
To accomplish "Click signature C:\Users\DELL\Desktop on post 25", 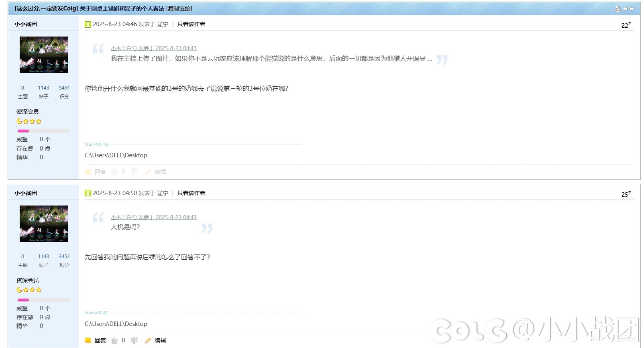I will [x=116, y=324].
